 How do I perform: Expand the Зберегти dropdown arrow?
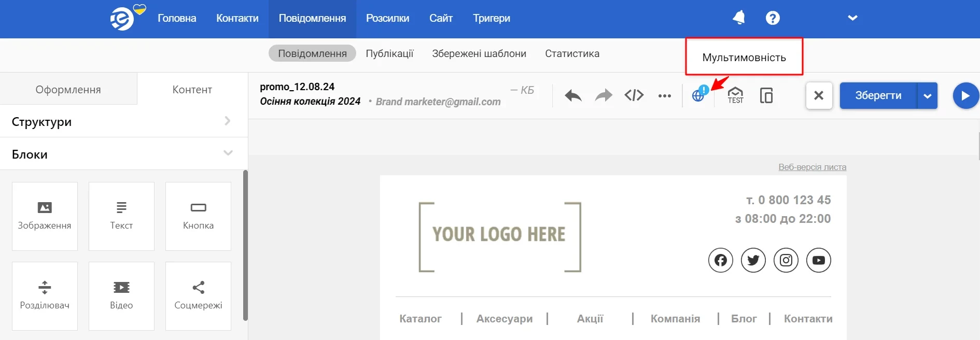[928, 96]
